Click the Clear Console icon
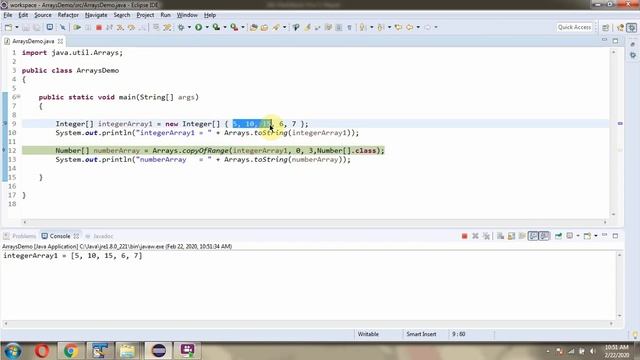640x360 pixels. click(x=500, y=236)
